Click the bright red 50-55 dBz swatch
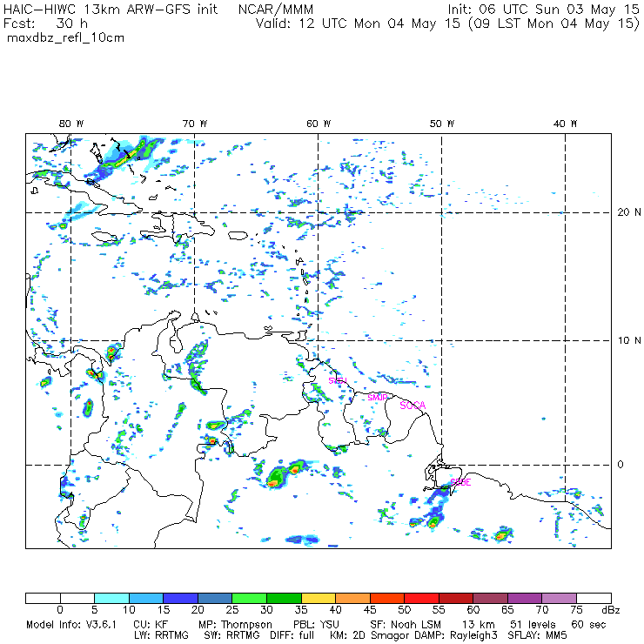The height and width of the screenshot is (644, 644). tap(422, 598)
